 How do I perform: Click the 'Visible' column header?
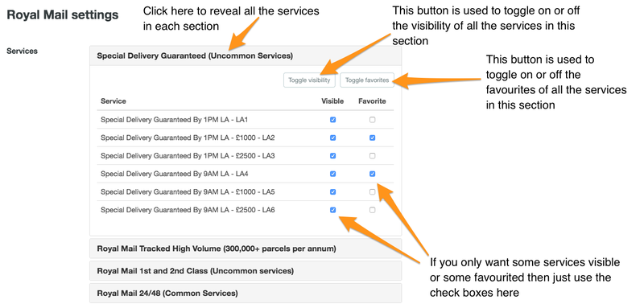point(332,101)
